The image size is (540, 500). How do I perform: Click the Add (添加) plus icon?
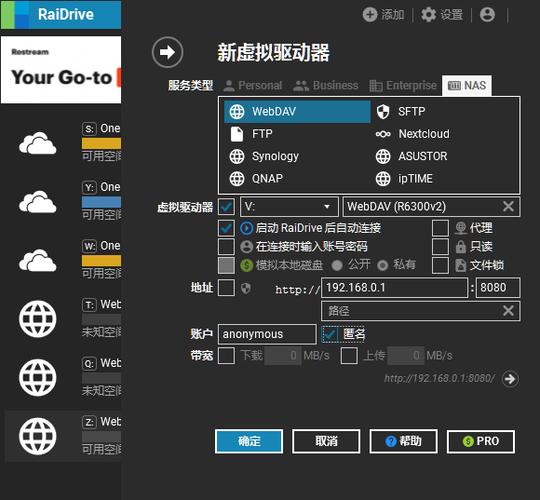coord(370,15)
